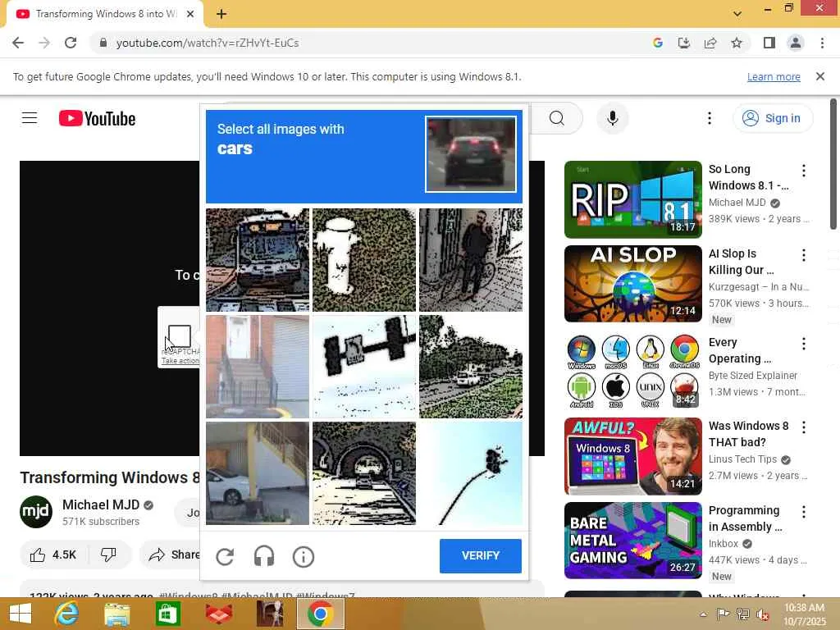The image size is (840, 630).
Task: Click the address bar URL
Action: [208, 43]
